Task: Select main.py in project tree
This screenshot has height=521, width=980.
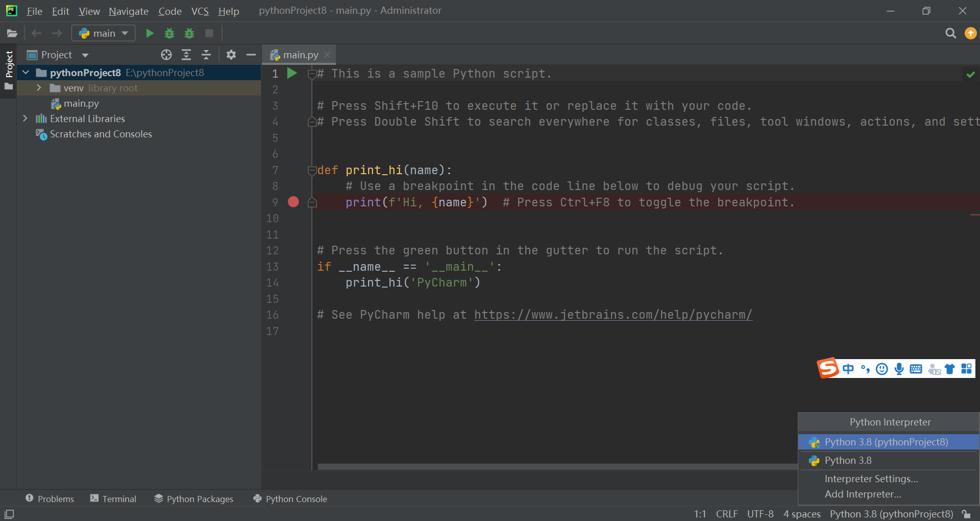Action: click(x=75, y=103)
